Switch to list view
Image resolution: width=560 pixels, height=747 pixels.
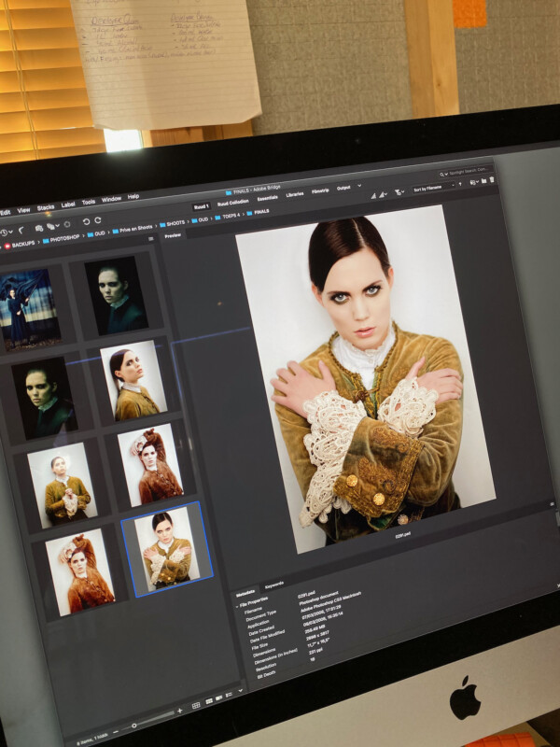point(230,695)
